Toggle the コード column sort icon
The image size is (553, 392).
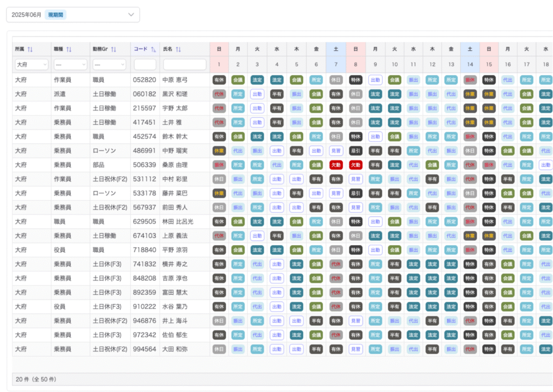153,50
